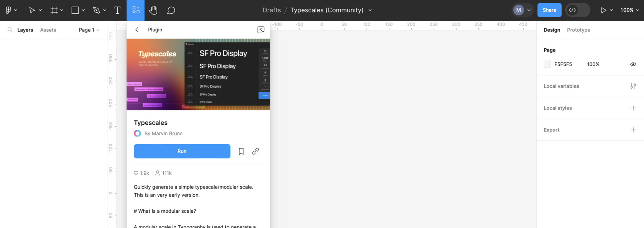
Task: Click the page background color swatch
Action: pyautogui.click(x=547, y=64)
